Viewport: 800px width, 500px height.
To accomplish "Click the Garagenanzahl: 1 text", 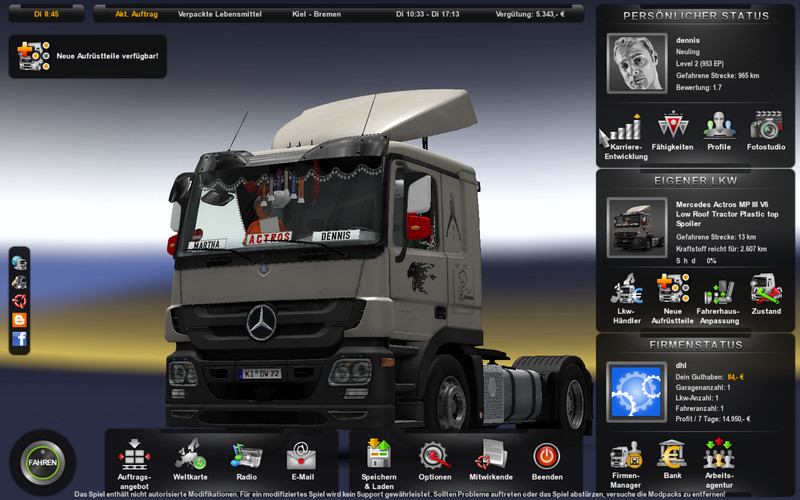I will [703, 388].
